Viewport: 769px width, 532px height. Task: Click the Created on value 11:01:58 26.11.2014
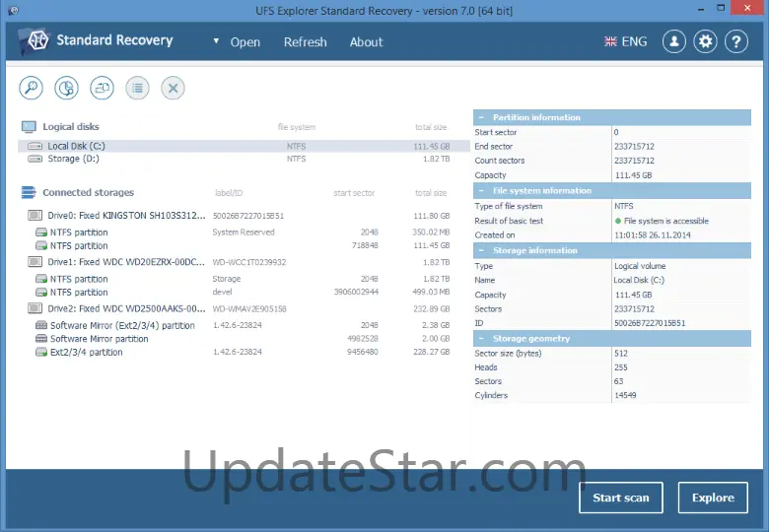pos(653,235)
